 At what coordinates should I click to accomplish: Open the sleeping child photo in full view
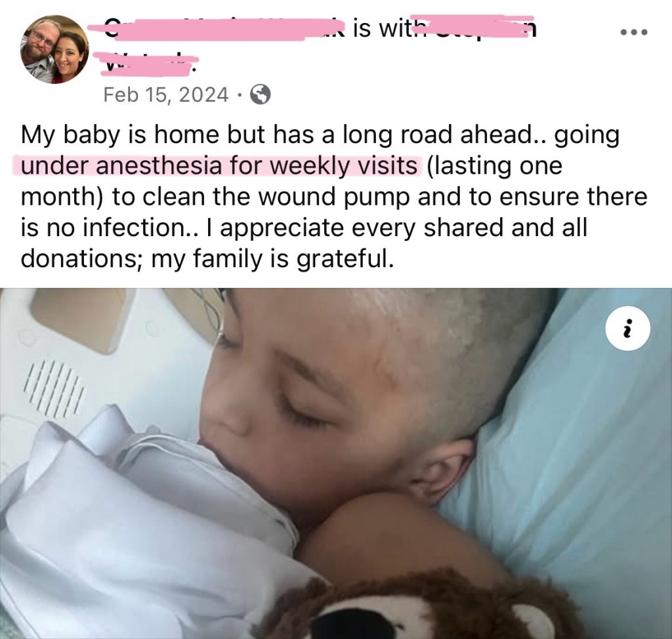(x=336, y=463)
